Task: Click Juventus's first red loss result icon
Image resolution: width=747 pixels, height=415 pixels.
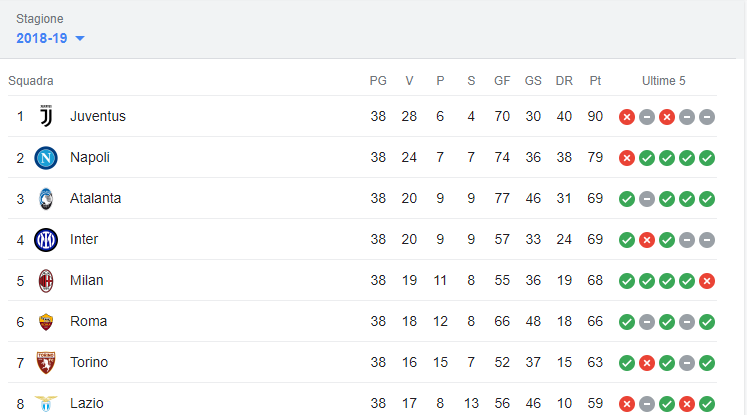Action: point(627,117)
